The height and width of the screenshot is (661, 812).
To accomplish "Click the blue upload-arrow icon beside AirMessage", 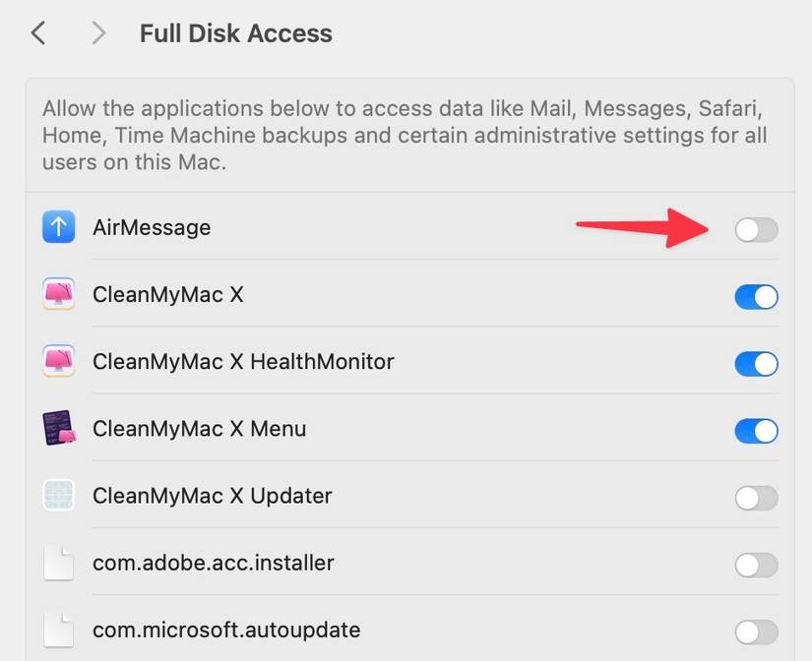I will [x=58, y=226].
